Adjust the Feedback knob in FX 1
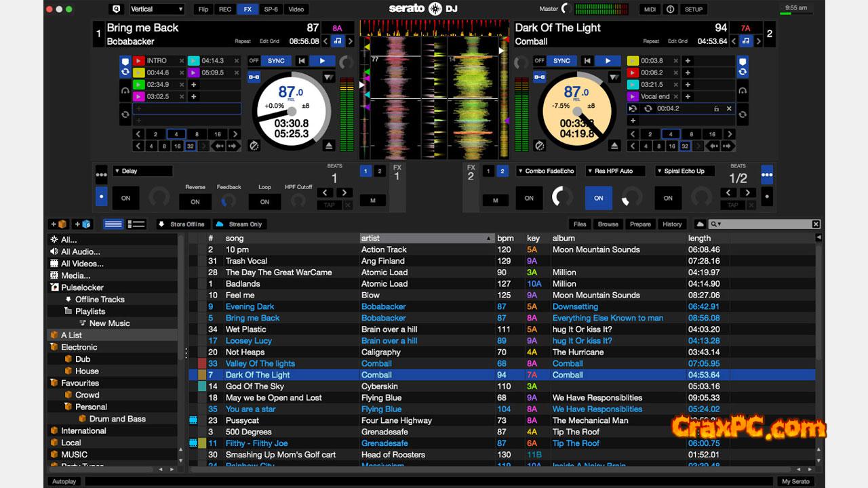Screen dimensions: 868x488 click(229, 201)
